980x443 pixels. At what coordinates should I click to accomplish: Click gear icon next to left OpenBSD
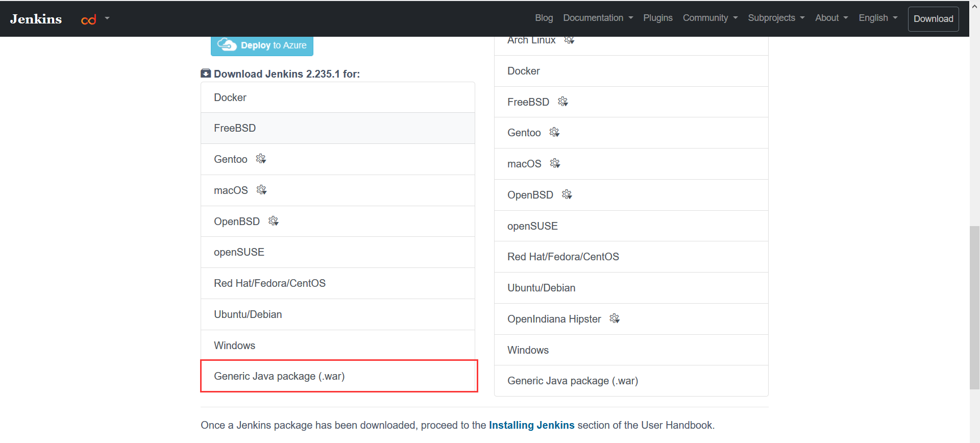274,221
